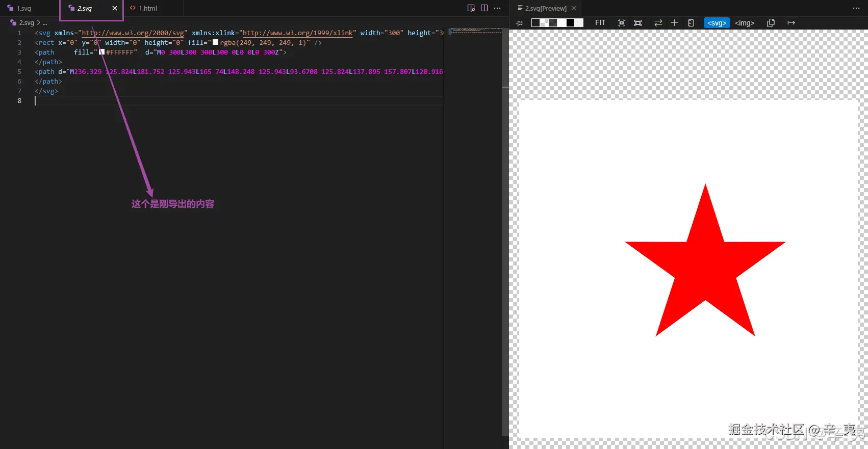Click line number 5 in the gutter
Viewport: 868px width, 449px height.
(x=19, y=72)
